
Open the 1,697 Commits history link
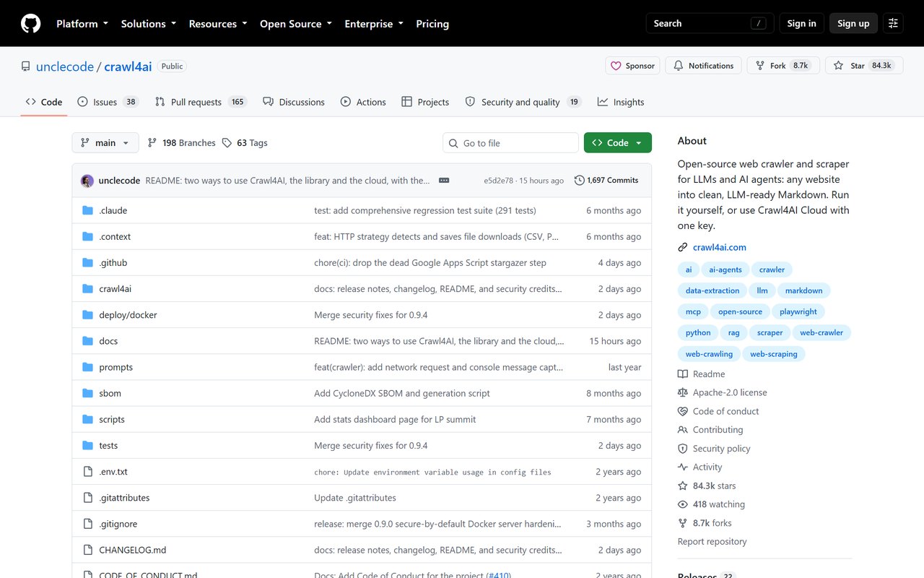(606, 181)
